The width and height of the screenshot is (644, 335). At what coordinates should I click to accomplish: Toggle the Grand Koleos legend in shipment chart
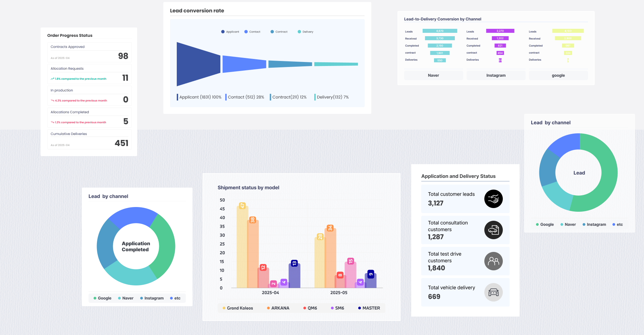237,308
